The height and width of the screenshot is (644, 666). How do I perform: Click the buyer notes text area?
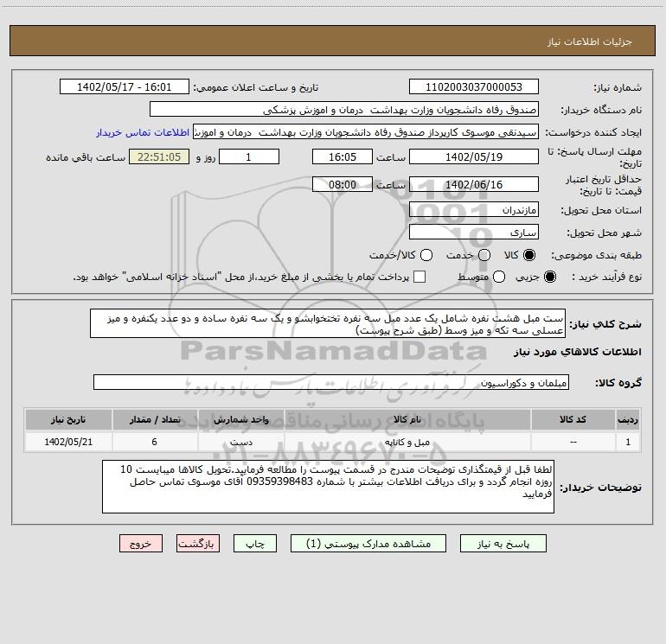coord(328,487)
